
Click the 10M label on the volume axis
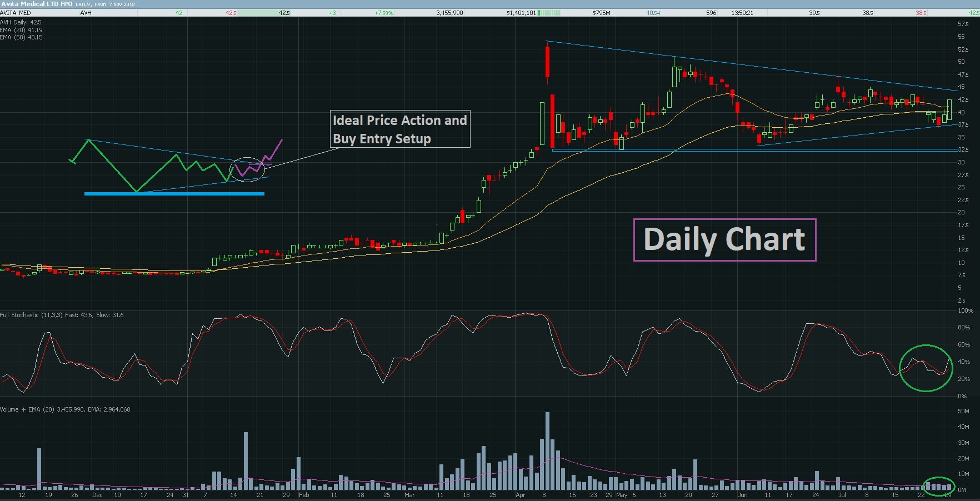[x=963, y=474]
